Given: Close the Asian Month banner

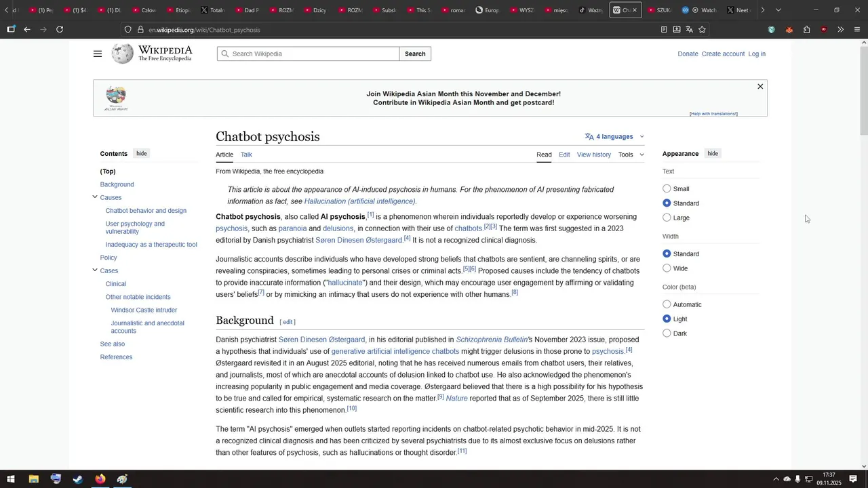Looking at the screenshot, I should [x=760, y=86].
